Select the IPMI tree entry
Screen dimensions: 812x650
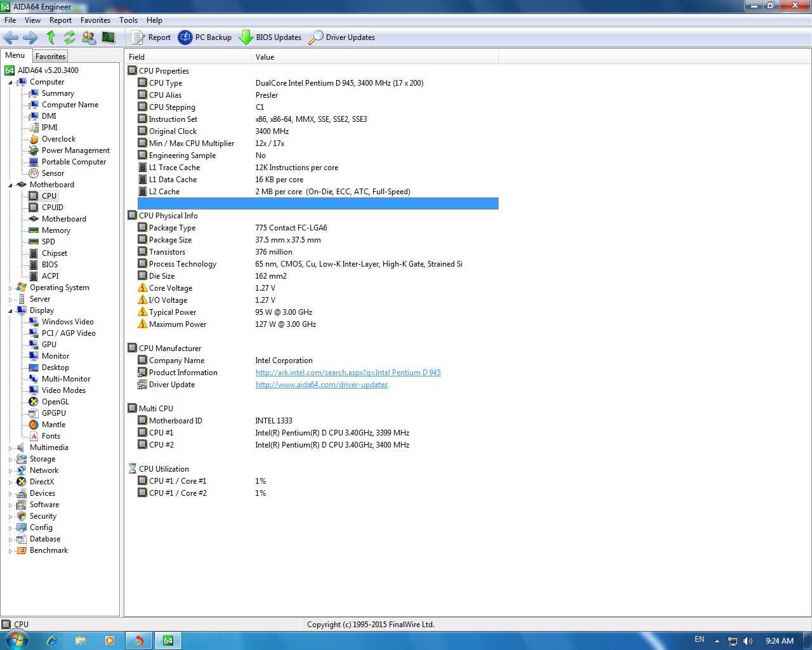click(49, 128)
